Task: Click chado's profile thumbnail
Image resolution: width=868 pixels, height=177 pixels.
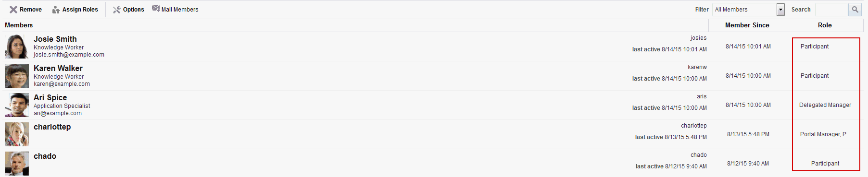Action: point(17,164)
